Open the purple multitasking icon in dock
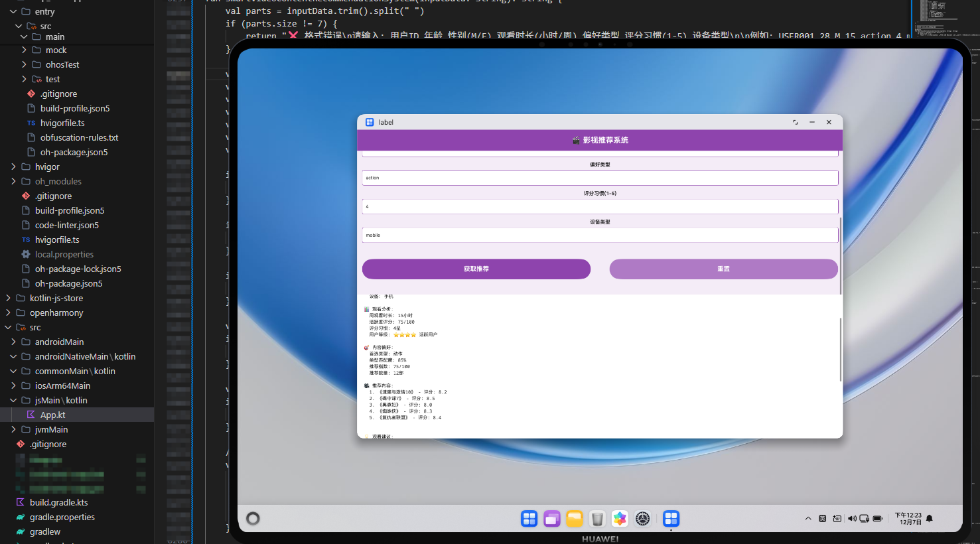This screenshot has width=980, height=544. coord(552,519)
